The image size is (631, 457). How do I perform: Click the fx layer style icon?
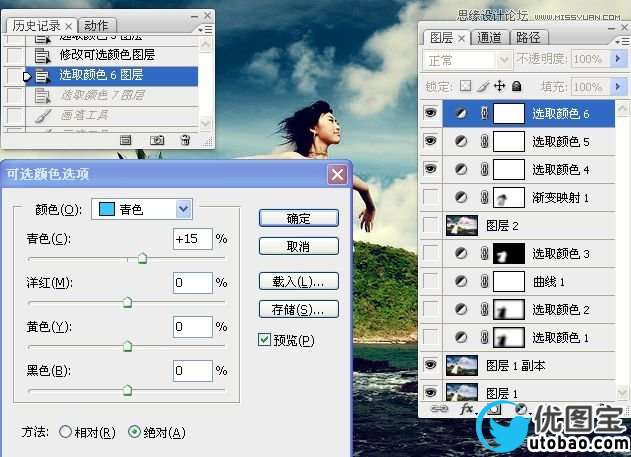click(x=466, y=409)
